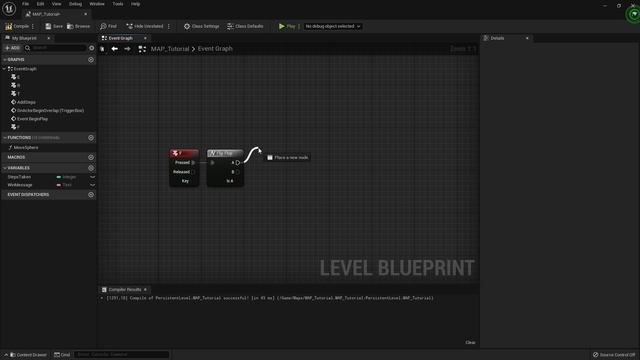Toggle WinMessage variable visibility eye
Viewport: 640px width, 360px height.
pos(92,185)
